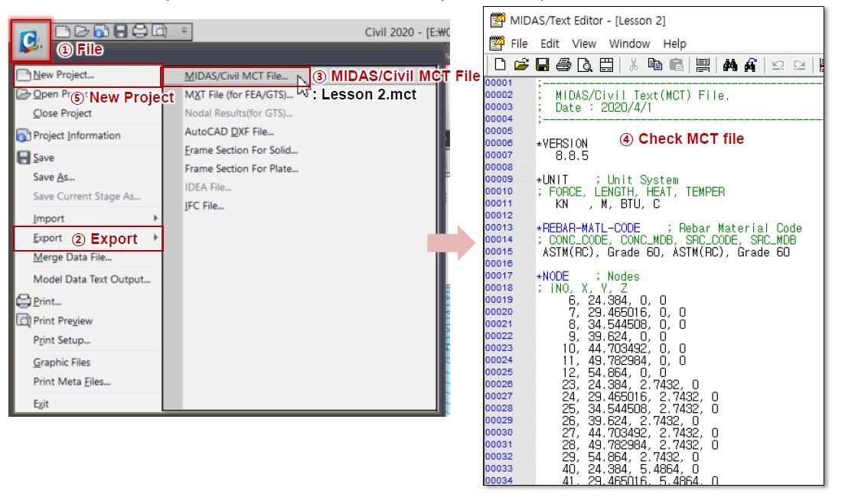Screen dimensions: 845x504
Task: Select MIDAS/Civil MCT File export option
Action: pyautogui.click(x=237, y=76)
